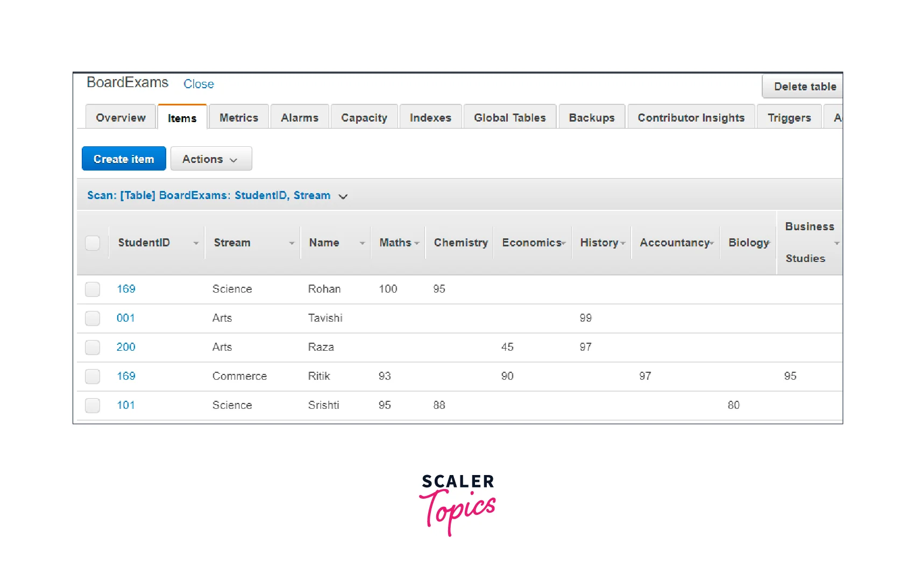Open the Metrics tab
This screenshot has width=915, height=588.
pyautogui.click(x=239, y=118)
